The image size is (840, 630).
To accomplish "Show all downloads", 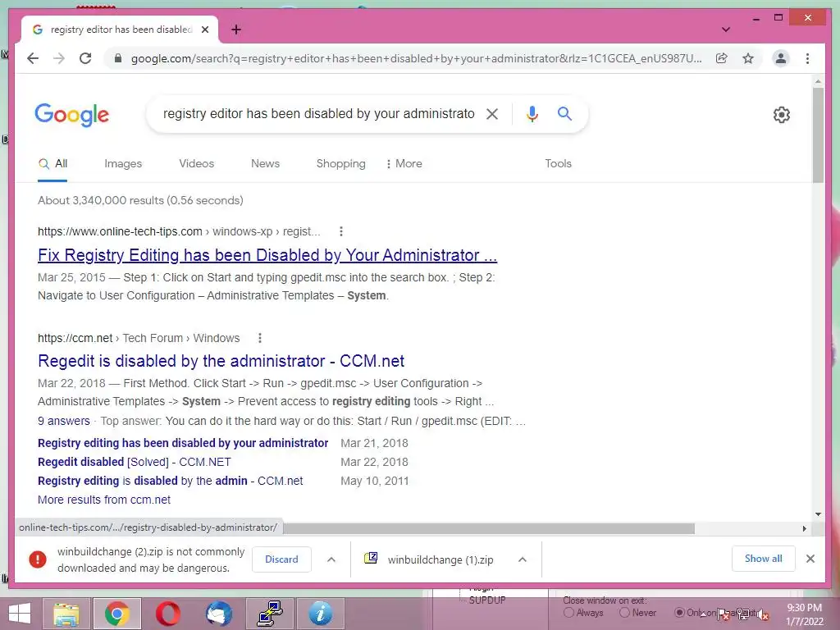I will pos(764,559).
